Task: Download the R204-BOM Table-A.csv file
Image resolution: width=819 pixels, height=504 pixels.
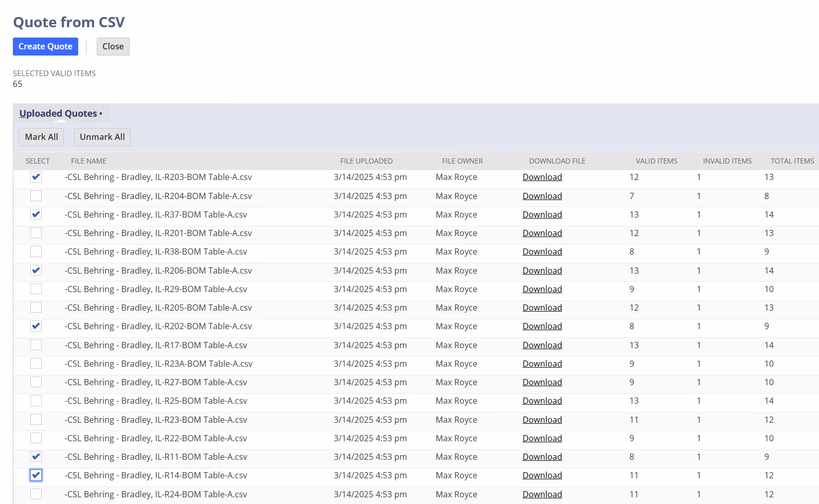Action: point(542,196)
